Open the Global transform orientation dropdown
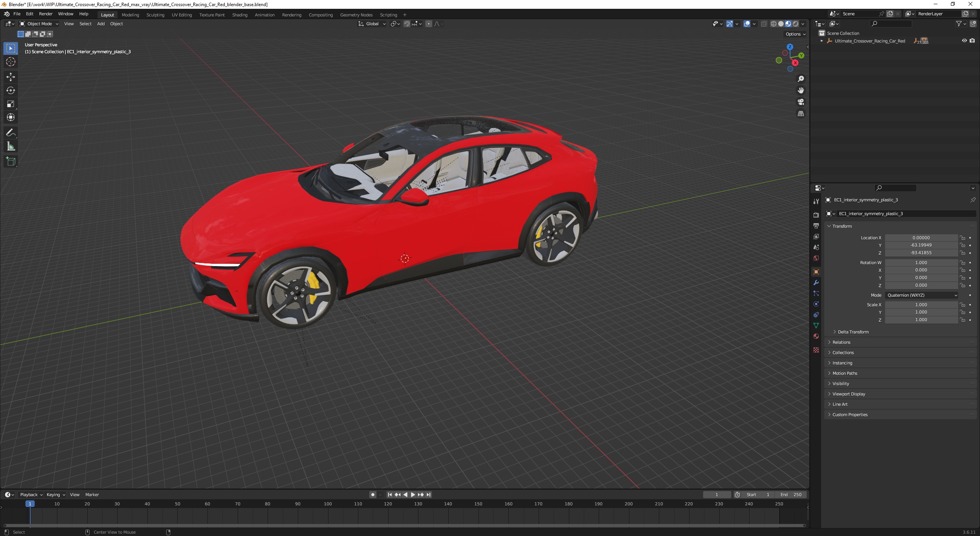The height and width of the screenshot is (536, 980). 372,24
